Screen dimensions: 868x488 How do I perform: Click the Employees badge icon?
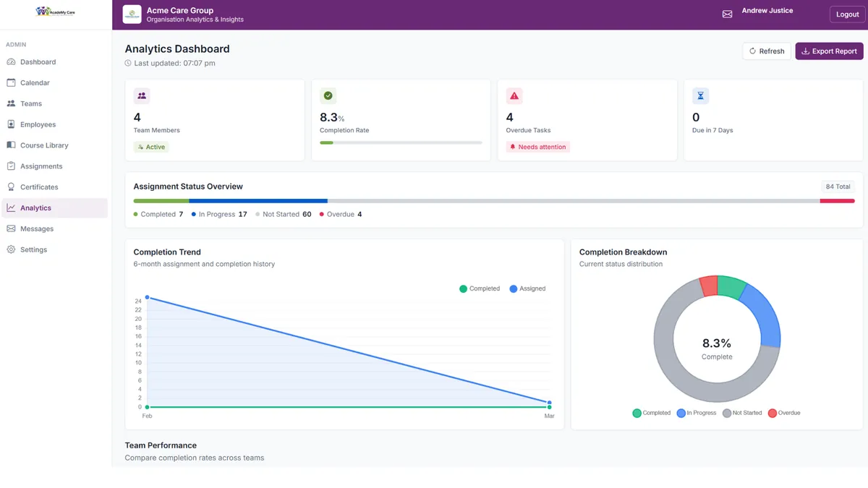point(11,124)
